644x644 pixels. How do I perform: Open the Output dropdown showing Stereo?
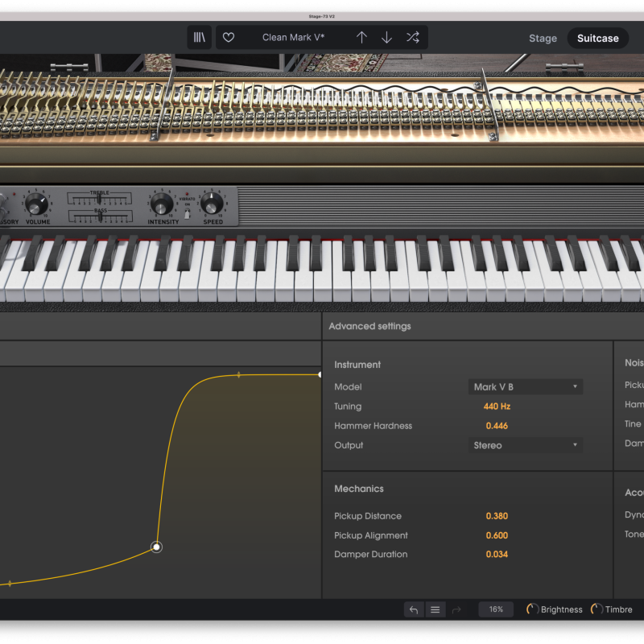526,445
